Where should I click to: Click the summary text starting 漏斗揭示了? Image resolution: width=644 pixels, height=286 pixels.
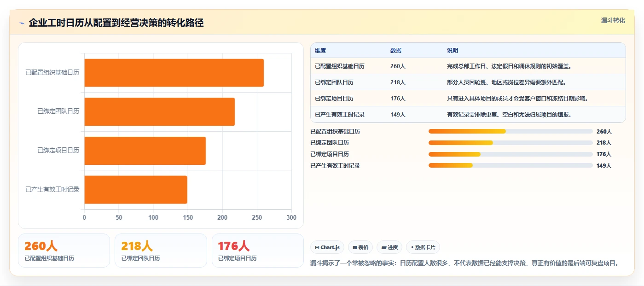tap(464, 263)
